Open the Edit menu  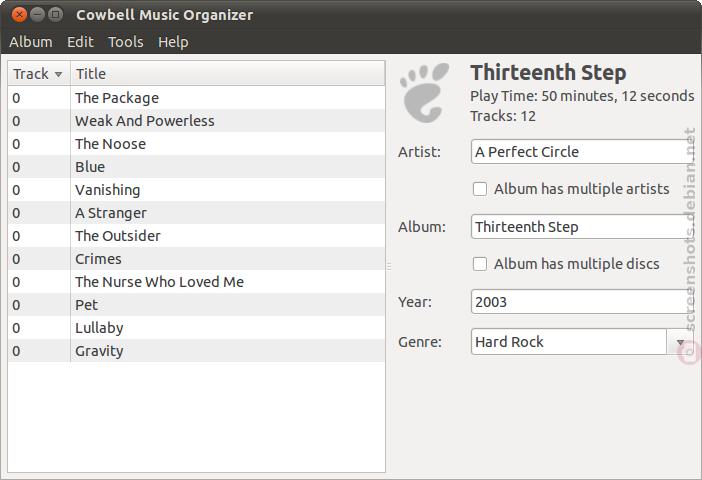(x=80, y=42)
